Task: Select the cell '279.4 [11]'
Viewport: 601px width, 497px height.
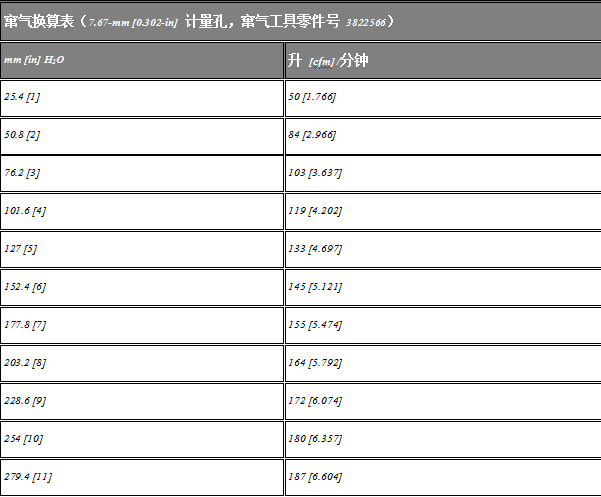Action: [x=142, y=477]
